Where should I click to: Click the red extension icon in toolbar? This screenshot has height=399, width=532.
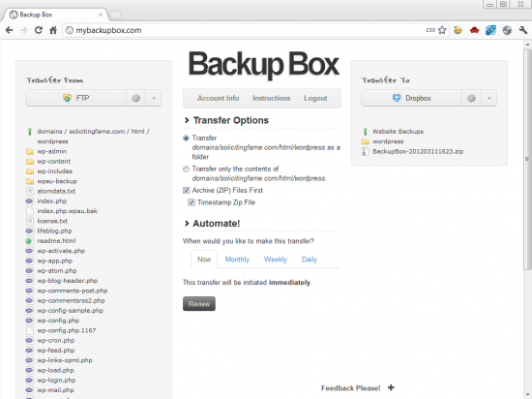coord(474,30)
